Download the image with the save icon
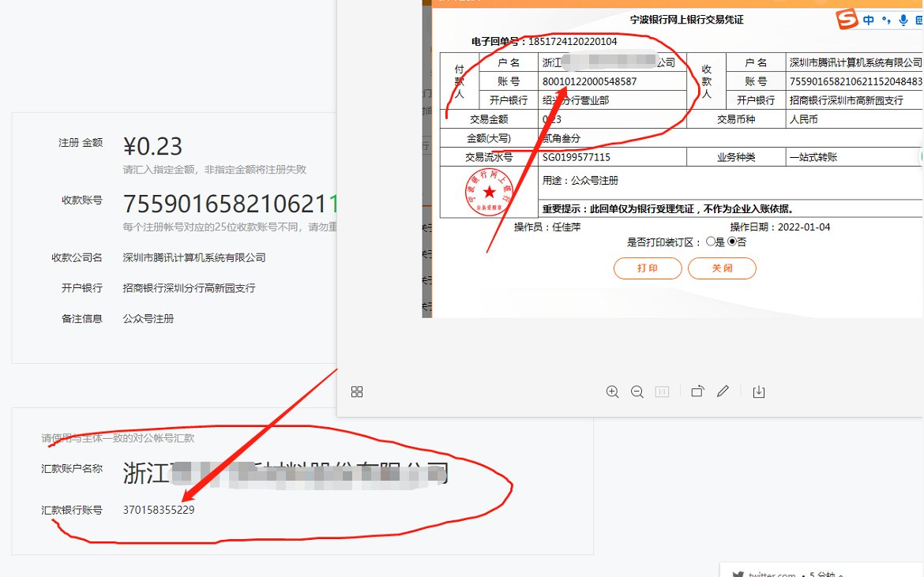This screenshot has height=577, width=924. point(759,392)
